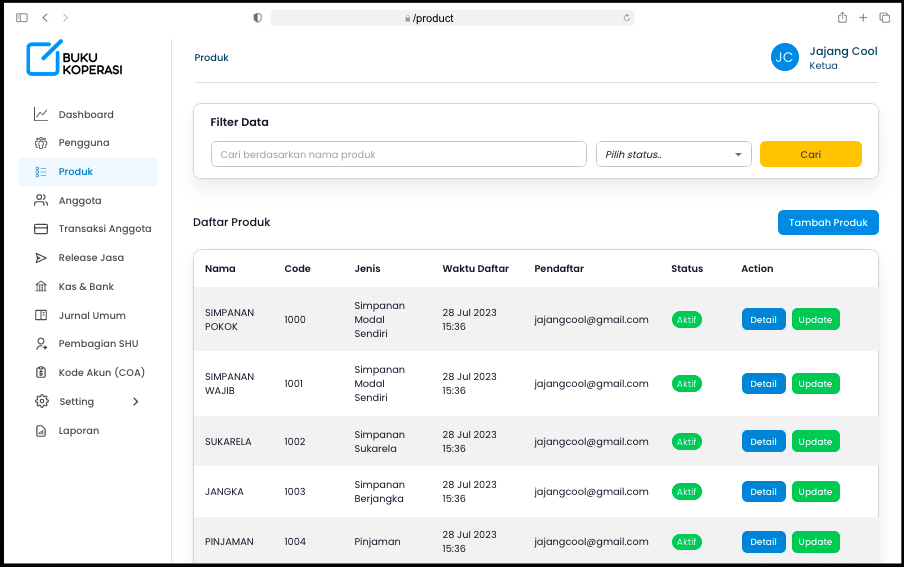
Task: Open Detail for SIMPANAN POKOK
Action: [x=763, y=320]
